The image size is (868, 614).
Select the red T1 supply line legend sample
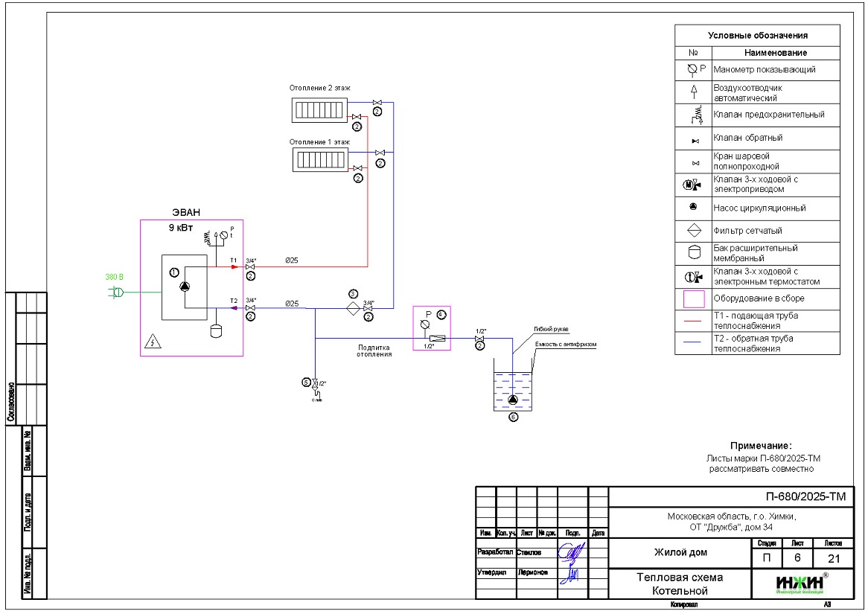693,321
